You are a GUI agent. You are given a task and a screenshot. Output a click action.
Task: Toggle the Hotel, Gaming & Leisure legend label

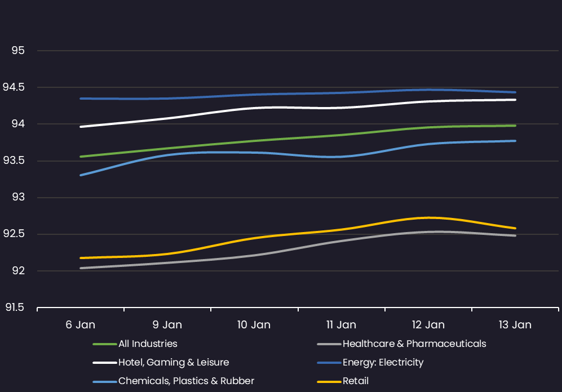click(174, 362)
